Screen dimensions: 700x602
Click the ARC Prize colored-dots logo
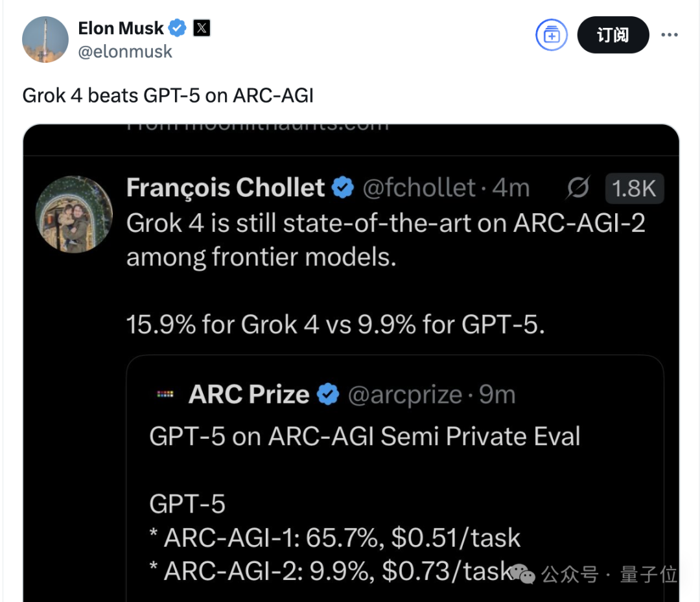(165, 394)
